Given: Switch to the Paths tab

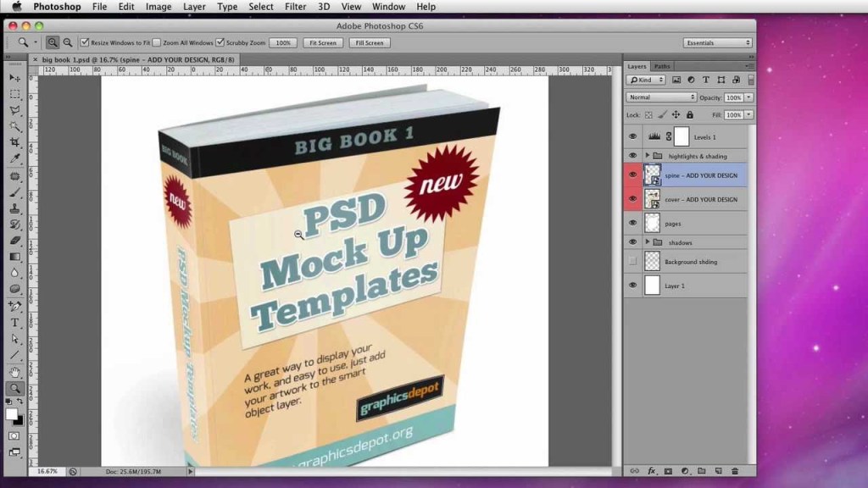Looking at the screenshot, I should pos(662,65).
